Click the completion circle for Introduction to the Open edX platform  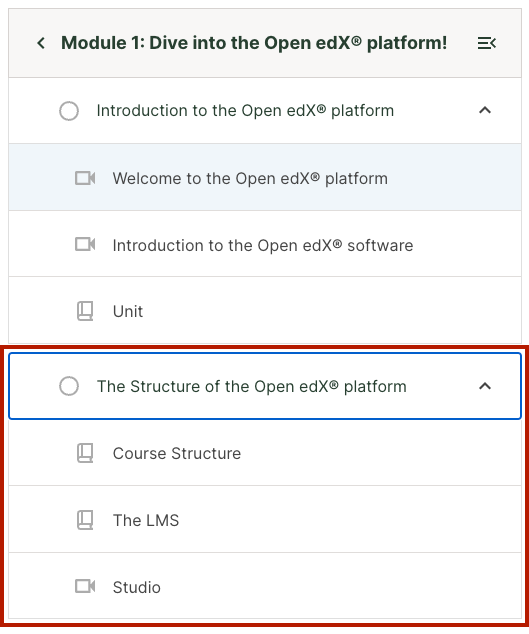tap(69, 111)
